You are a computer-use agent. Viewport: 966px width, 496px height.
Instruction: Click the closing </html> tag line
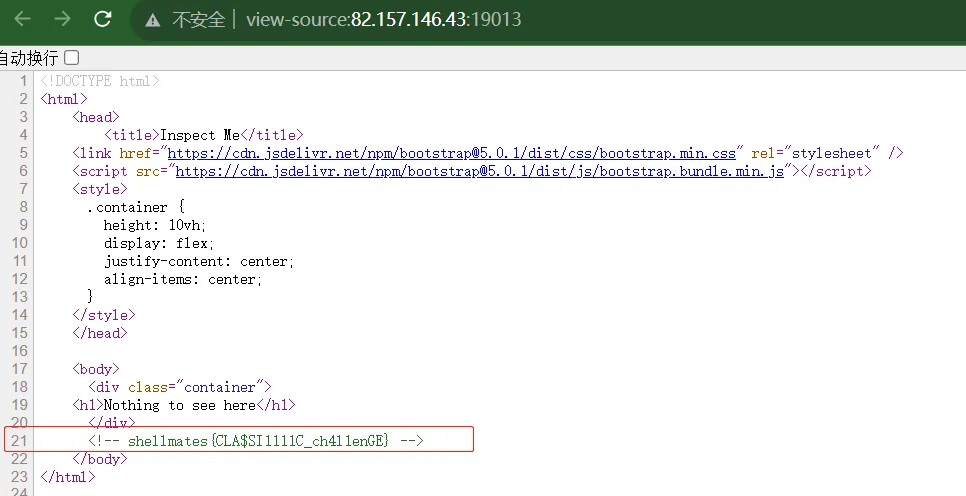click(x=68, y=477)
